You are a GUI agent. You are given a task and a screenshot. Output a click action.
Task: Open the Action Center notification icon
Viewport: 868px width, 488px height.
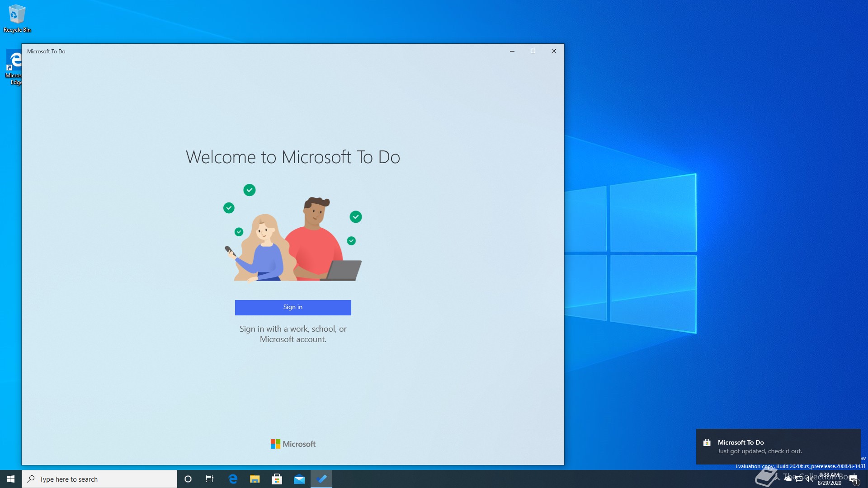(x=853, y=479)
